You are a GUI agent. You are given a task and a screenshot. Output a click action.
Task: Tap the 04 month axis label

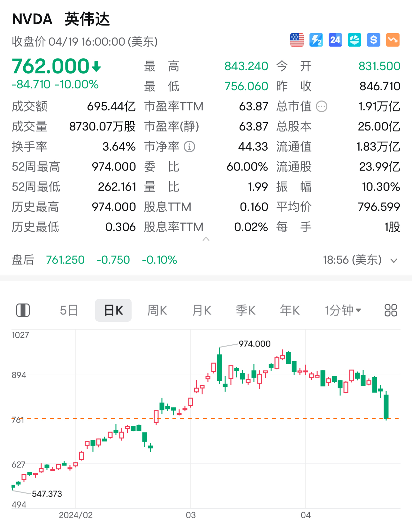pos(306,515)
